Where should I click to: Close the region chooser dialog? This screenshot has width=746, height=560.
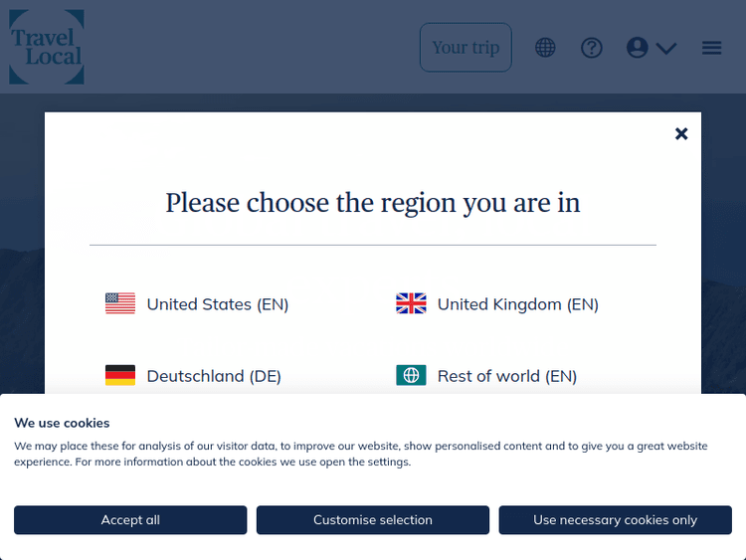pos(681,133)
